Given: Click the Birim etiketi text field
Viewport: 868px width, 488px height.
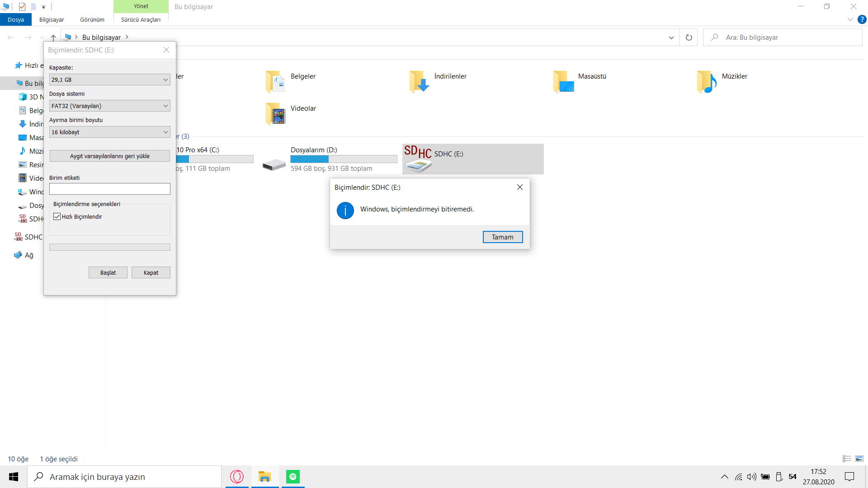Looking at the screenshot, I should pos(110,189).
